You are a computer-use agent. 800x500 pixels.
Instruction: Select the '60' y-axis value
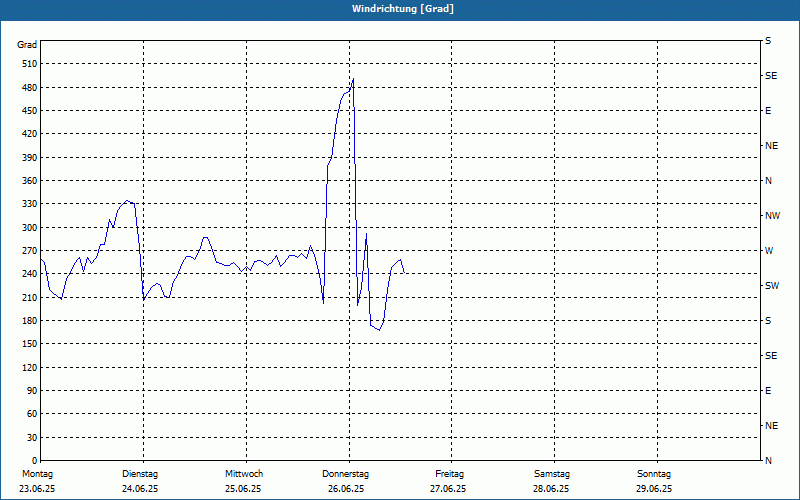coord(32,413)
